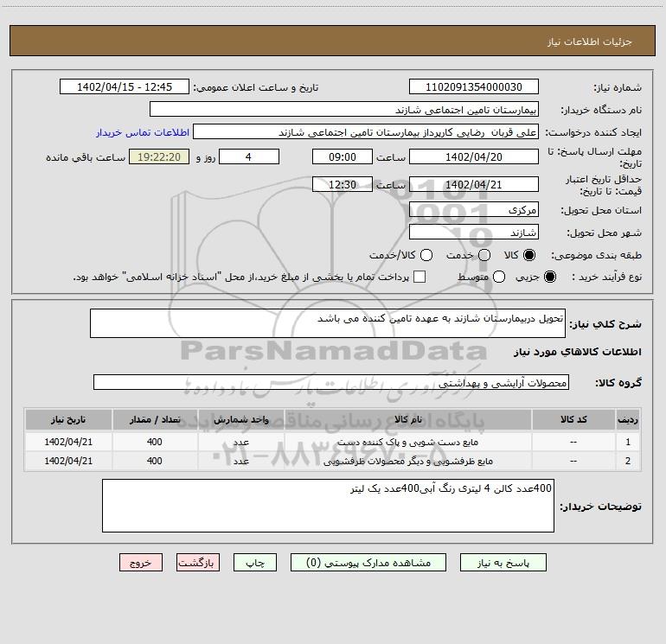Click the تعداد / مقدار column header
This screenshot has height=644, width=666.
pyautogui.click(x=155, y=419)
